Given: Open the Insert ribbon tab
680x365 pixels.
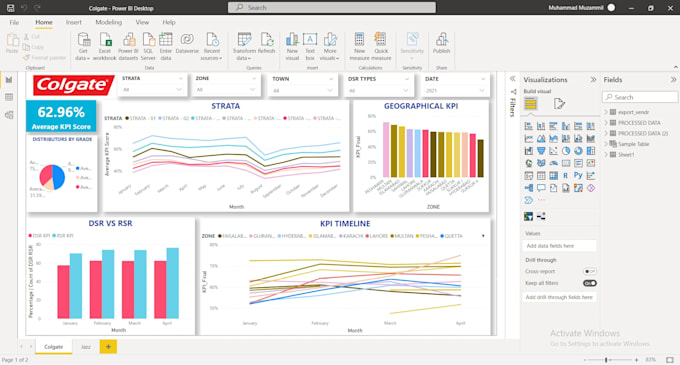Looking at the screenshot, I should coord(74,22).
